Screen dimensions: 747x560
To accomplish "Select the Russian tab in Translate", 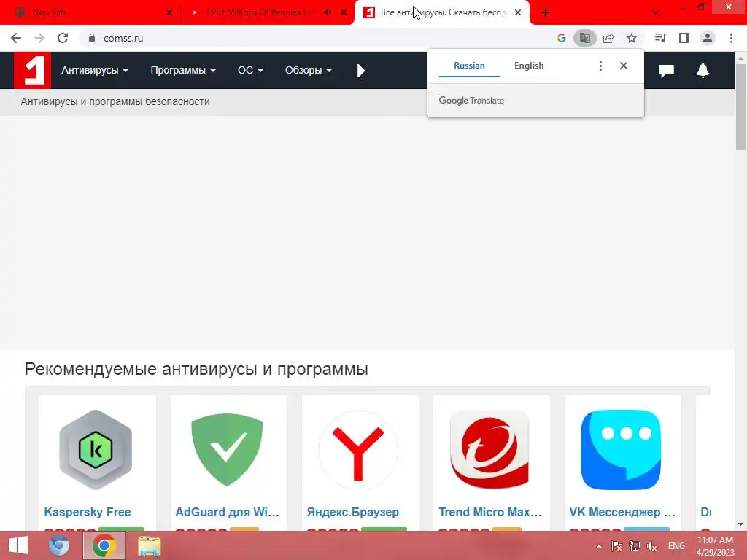I will click(x=469, y=66).
